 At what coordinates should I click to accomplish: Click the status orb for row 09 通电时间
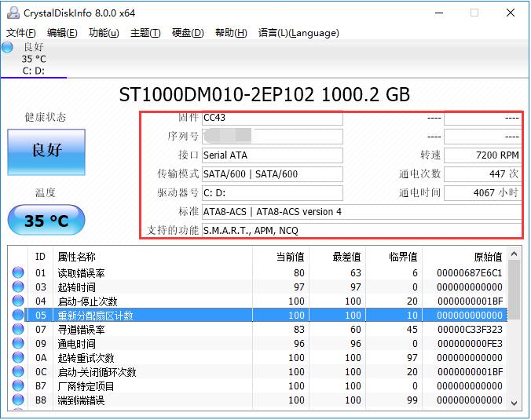(18, 344)
